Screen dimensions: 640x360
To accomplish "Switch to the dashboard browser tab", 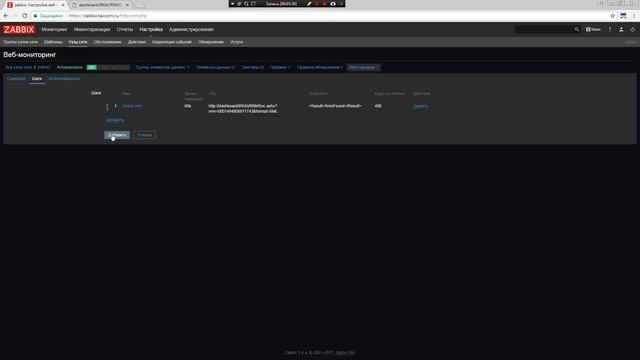I will click(99, 5).
